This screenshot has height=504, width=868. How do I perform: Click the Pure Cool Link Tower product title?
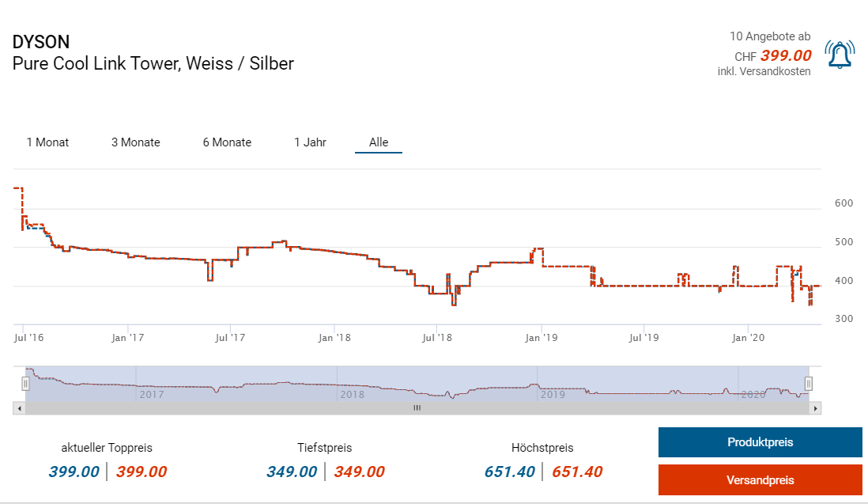click(x=153, y=63)
